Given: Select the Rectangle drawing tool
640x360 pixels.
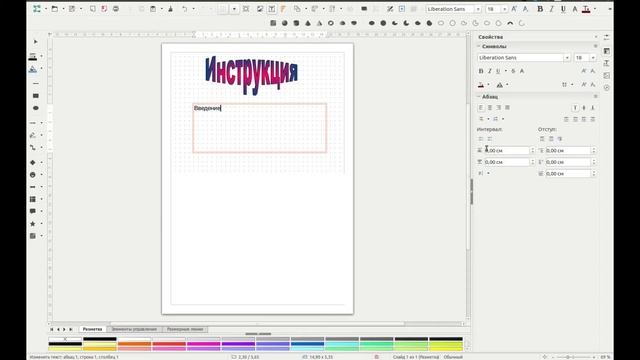Looking at the screenshot, I should coord(36,96).
